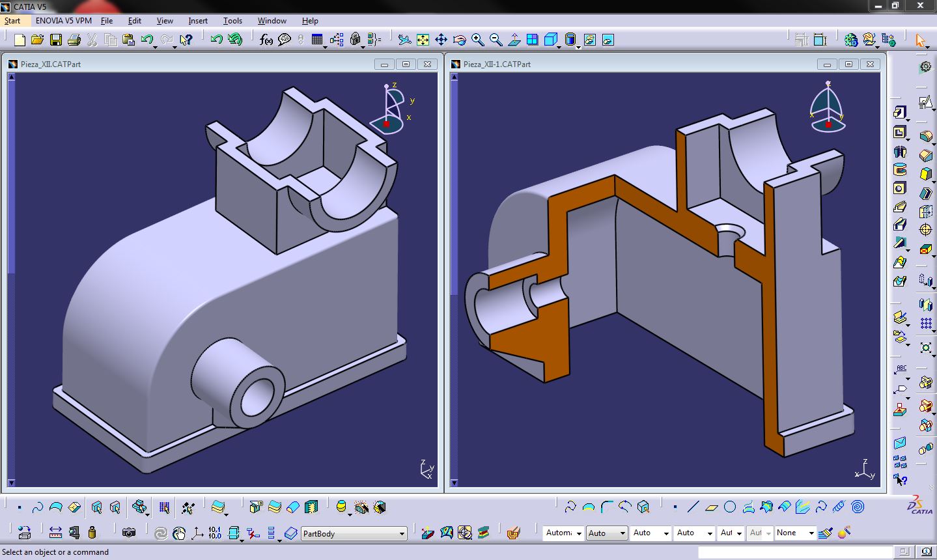Select the Line tool in bottom toolbar
The height and width of the screenshot is (560, 937).
(x=693, y=507)
